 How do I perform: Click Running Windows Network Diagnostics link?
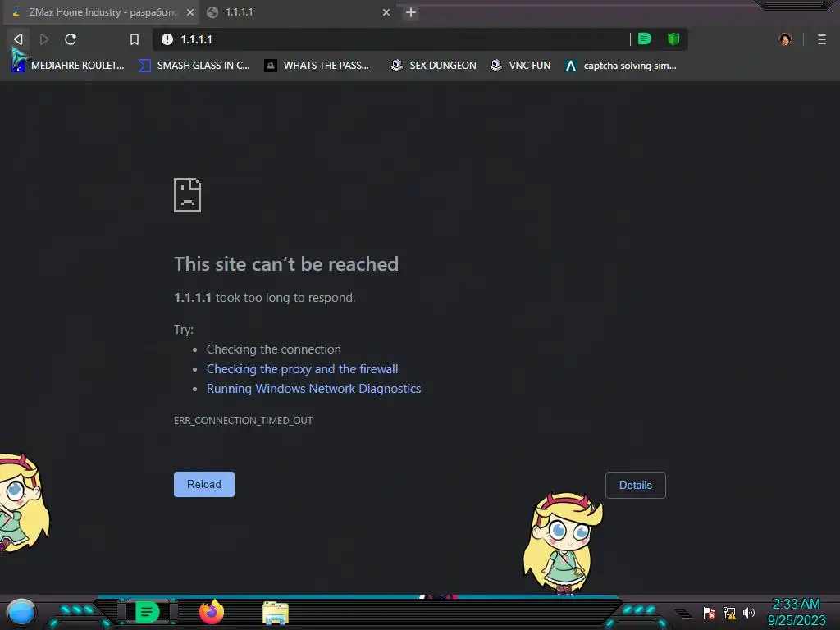click(x=314, y=389)
